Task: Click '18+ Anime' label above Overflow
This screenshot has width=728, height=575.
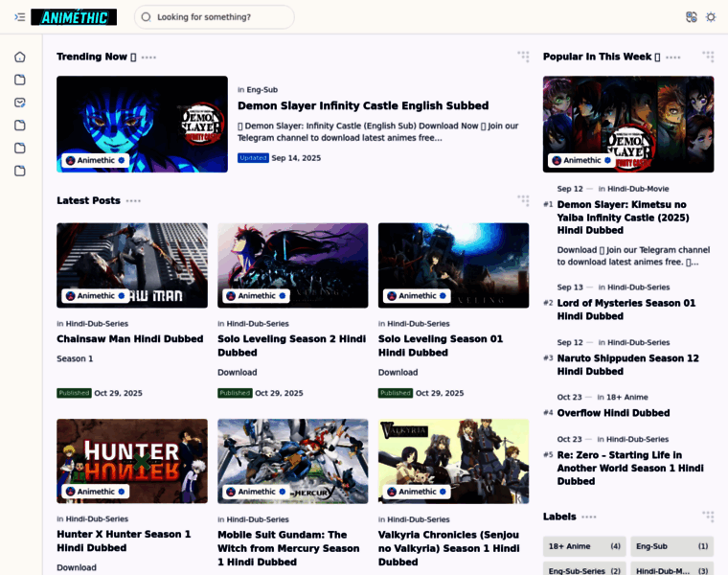Action: coord(626,397)
